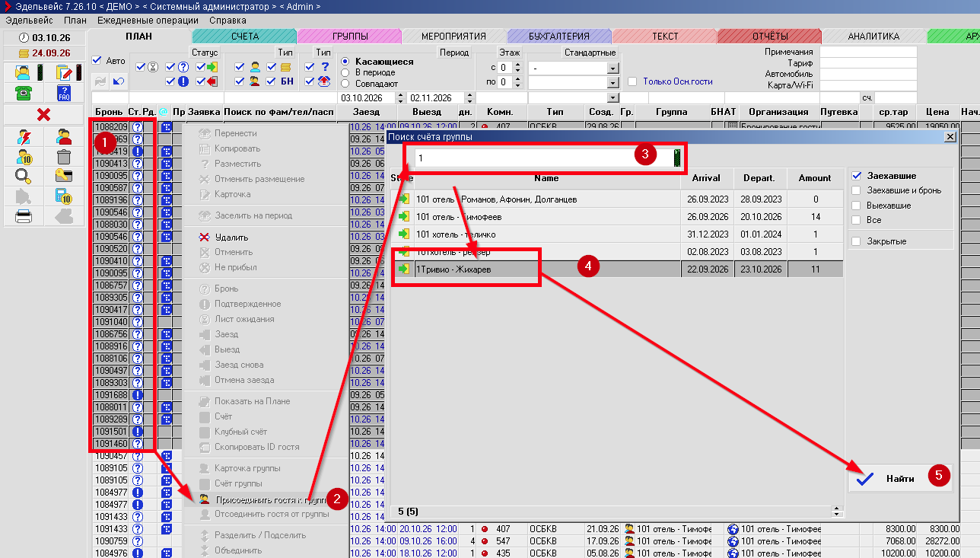
Task: Click the Найти button
Action: click(x=899, y=479)
